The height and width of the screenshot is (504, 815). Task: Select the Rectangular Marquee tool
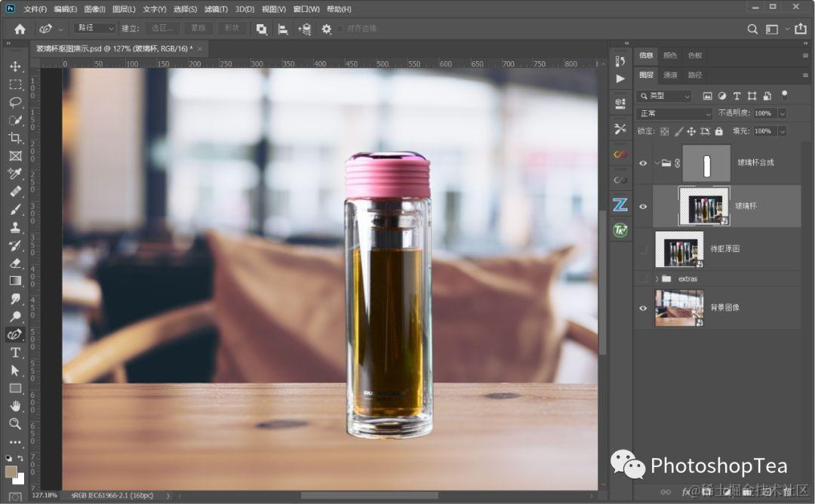(15, 85)
